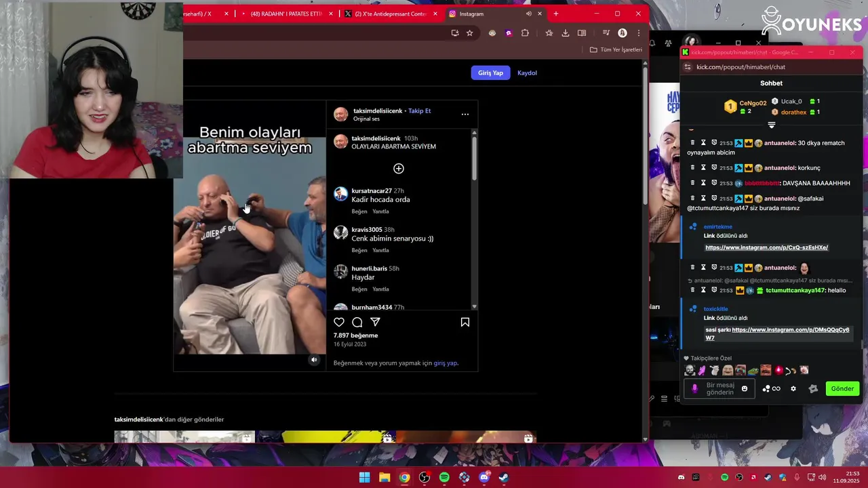Select the red gem emote in chat
This screenshot has height=488, width=868.
(x=778, y=371)
